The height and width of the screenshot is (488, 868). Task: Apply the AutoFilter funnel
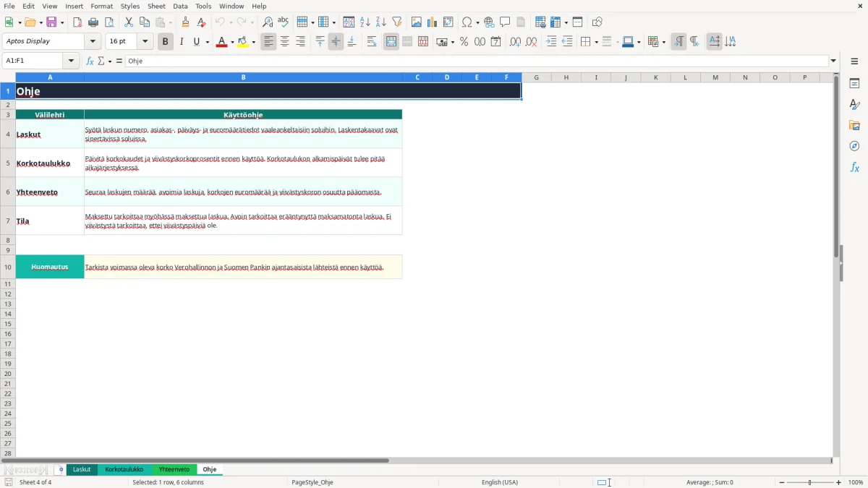click(x=397, y=22)
